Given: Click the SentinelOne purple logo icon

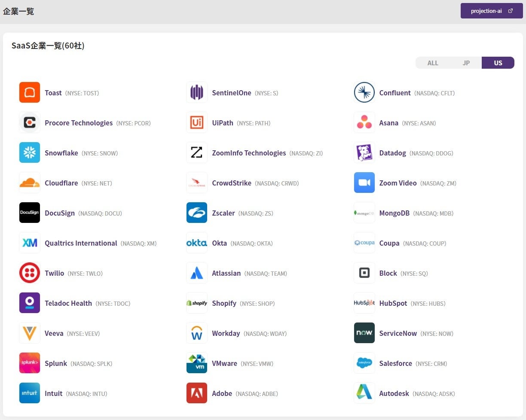Looking at the screenshot, I should 197,92.
